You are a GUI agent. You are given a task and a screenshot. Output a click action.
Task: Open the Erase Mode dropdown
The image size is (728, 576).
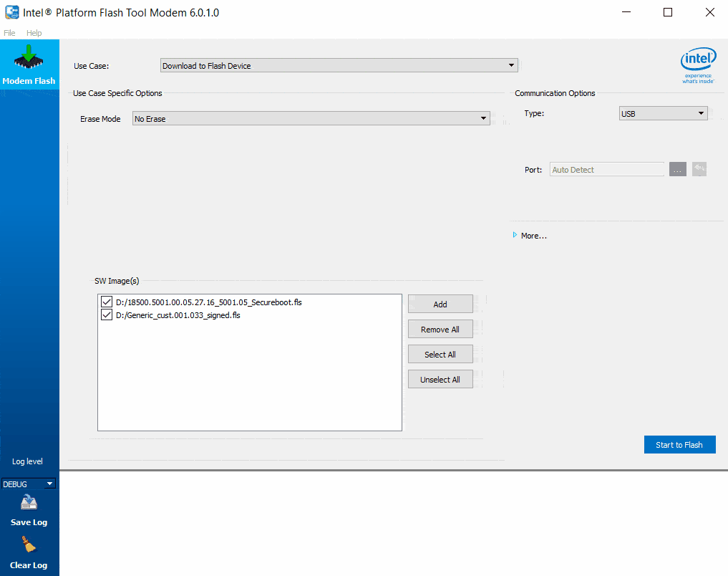[311, 119]
